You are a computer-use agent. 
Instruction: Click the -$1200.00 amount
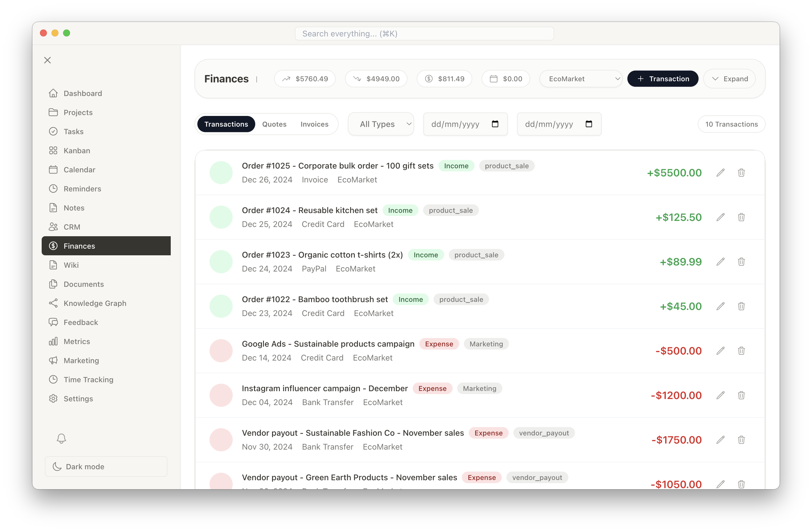(x=676, y=395)
